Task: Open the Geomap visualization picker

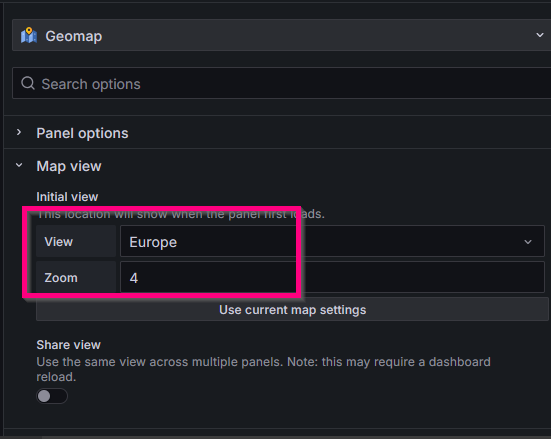Action: [281, 35]
